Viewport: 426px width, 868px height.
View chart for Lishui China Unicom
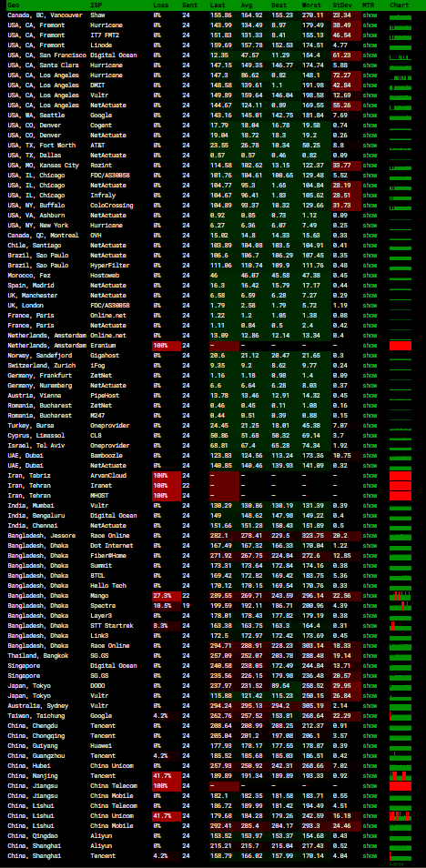401,816
